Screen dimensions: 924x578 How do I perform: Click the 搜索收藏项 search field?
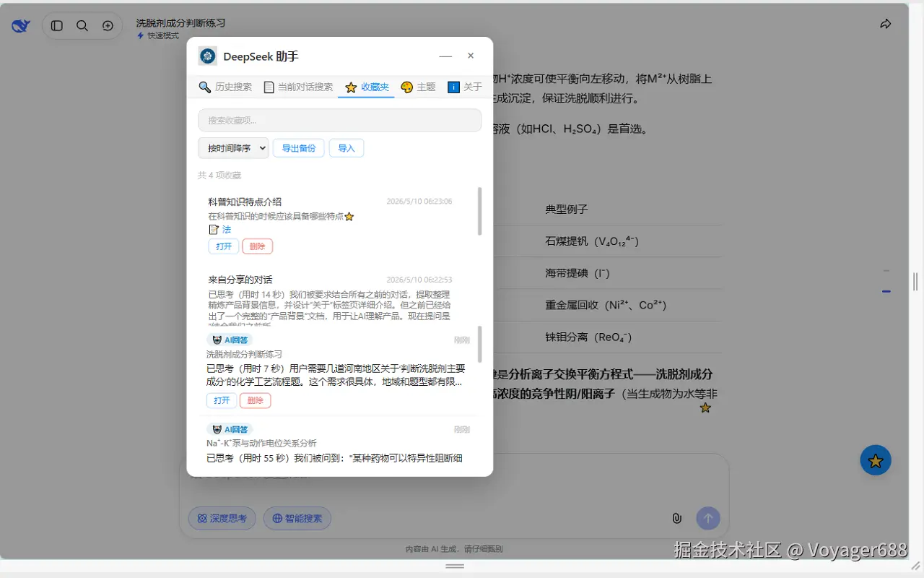point(340,120)
